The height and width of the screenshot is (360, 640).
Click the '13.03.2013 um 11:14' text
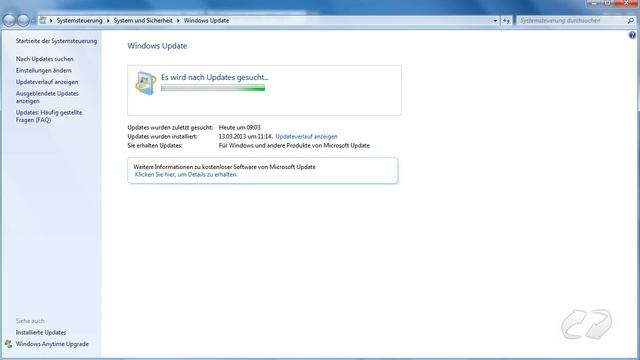[x=245, y=137]
